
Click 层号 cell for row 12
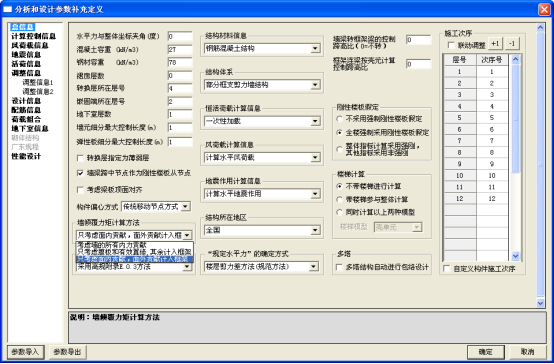coord(460,199)
